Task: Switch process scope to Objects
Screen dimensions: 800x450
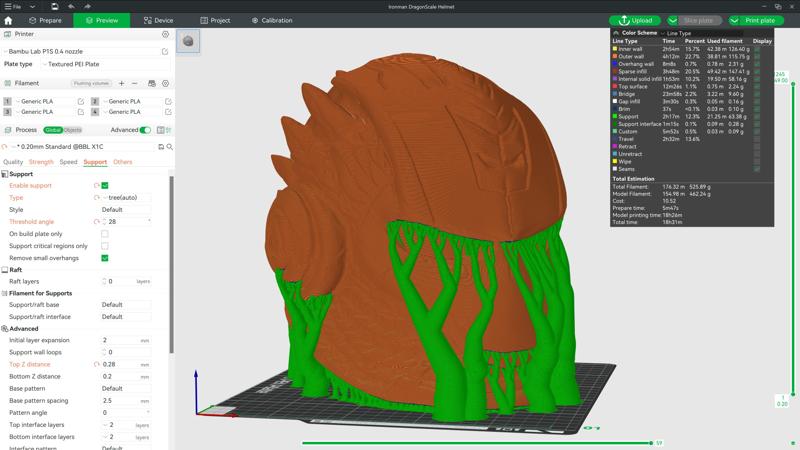Action: [72, 130]
